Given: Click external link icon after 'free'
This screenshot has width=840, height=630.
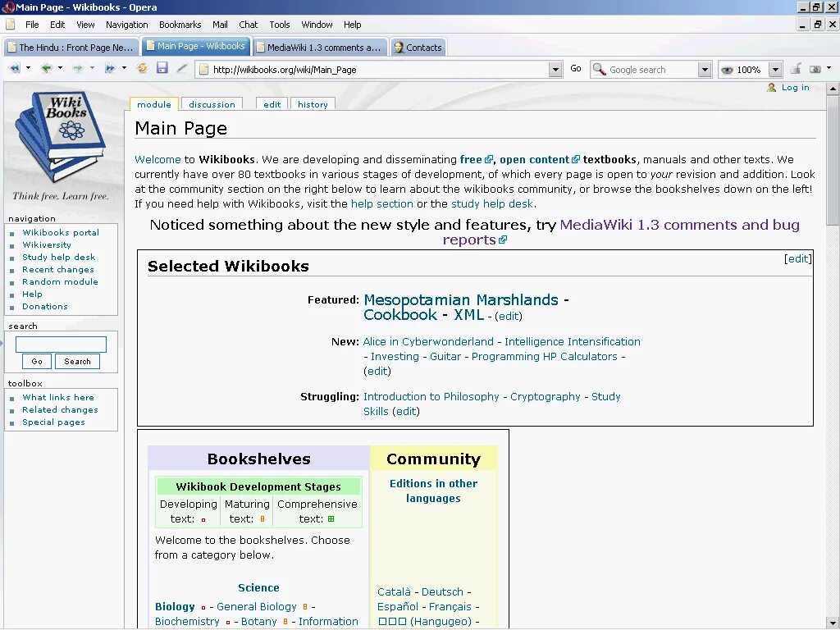Looking at the screenshot, I should (x=489, y=160).
